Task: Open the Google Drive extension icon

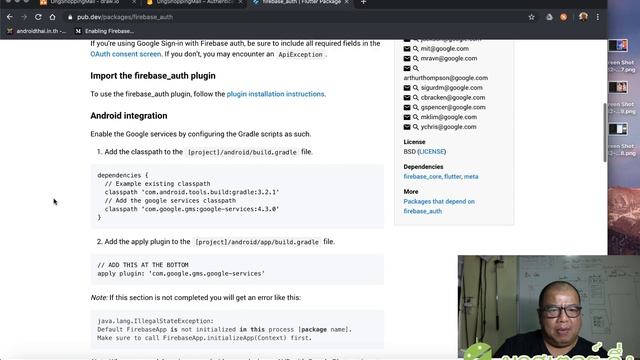Action: coord(549,17)
